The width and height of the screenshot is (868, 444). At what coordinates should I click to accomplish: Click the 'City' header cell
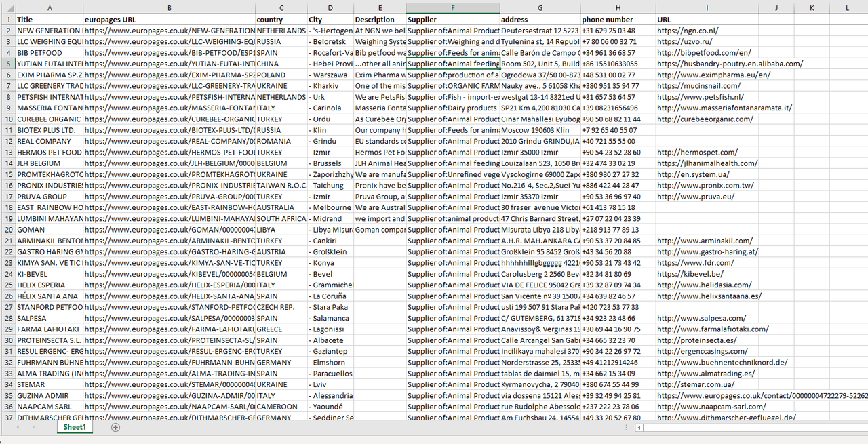[330, 20]
